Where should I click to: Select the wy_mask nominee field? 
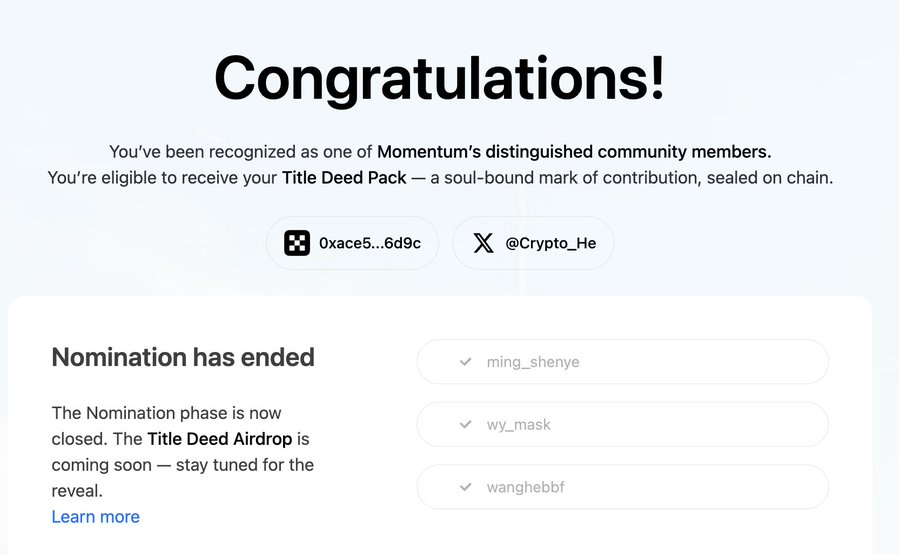point(622,425)
